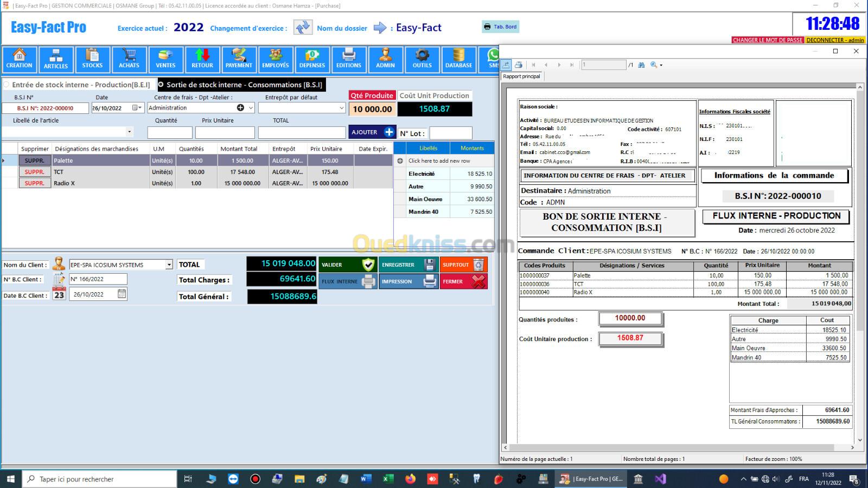
Task: Select Entrée de stock interne radio button
Action: pos(7,85)
